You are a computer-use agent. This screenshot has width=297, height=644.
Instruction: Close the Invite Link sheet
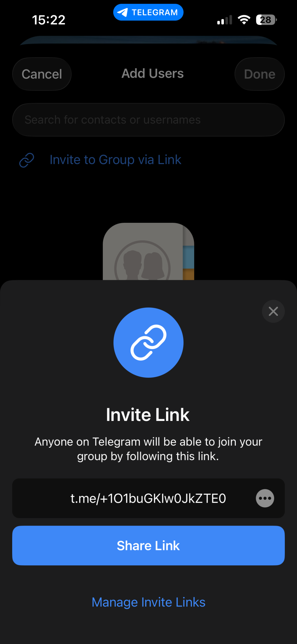(273, 311)
